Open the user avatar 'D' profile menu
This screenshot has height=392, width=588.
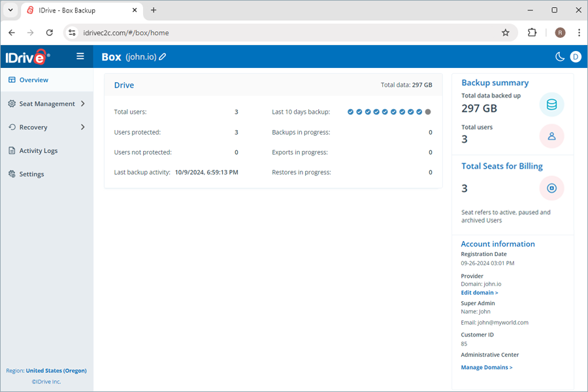coord(576,57)
